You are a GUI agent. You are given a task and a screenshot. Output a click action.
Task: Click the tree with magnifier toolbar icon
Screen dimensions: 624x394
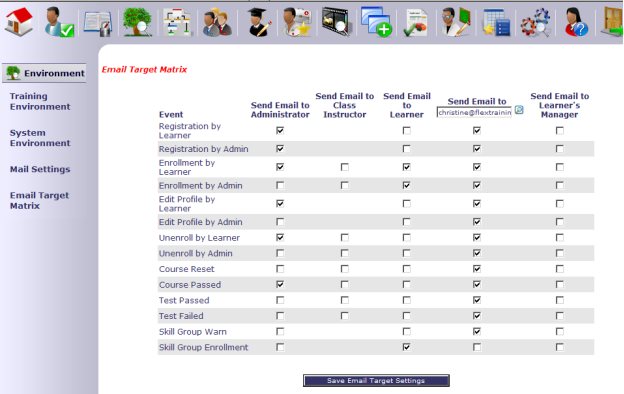137,22
